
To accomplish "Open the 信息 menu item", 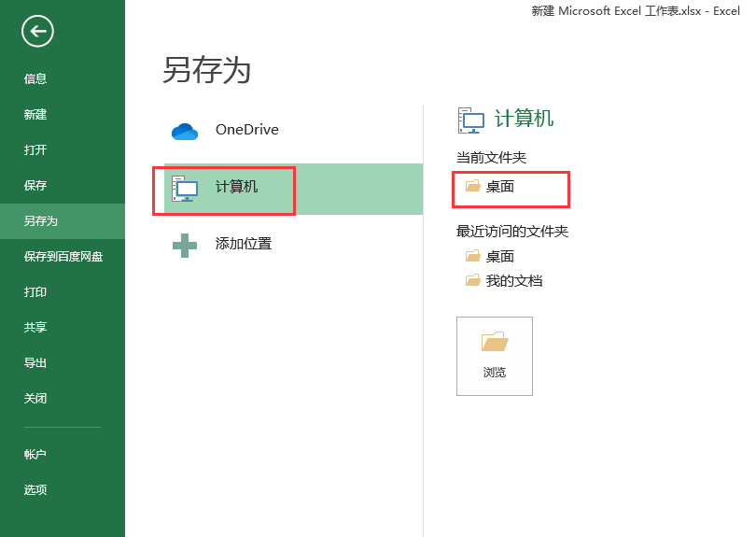I will click(63, 78).
